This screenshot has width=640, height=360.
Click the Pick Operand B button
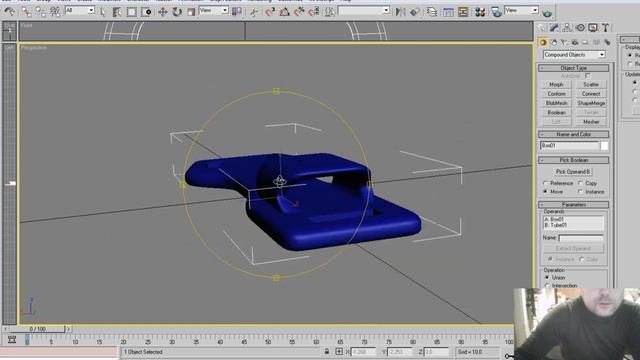click(573, 172)
